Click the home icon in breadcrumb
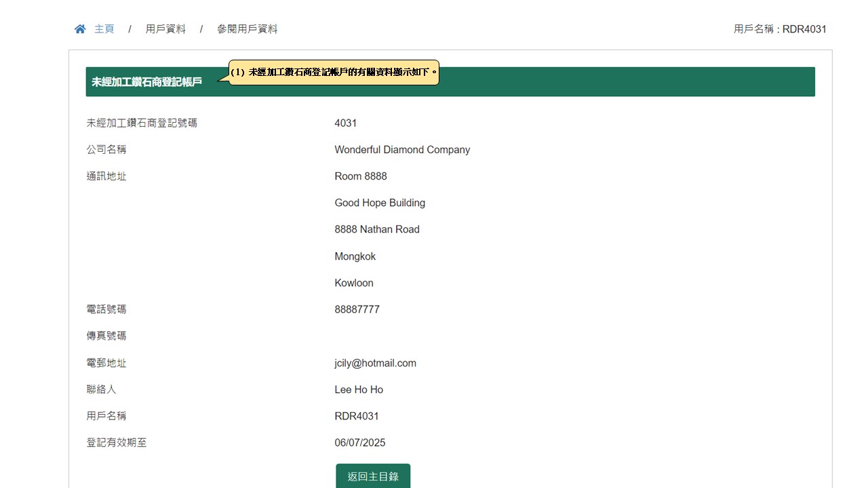The width and height of the screenshot is (868, 488). tap(80, 29)
